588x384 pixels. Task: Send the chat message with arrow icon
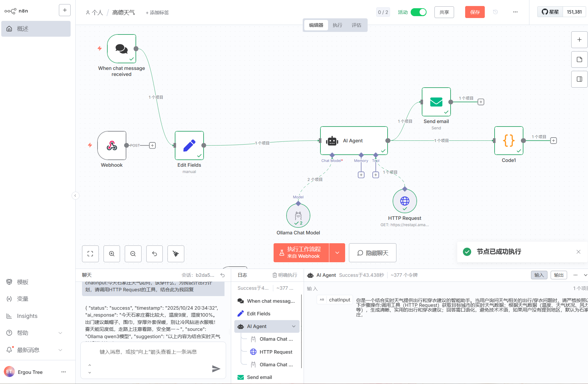point(216,369)
